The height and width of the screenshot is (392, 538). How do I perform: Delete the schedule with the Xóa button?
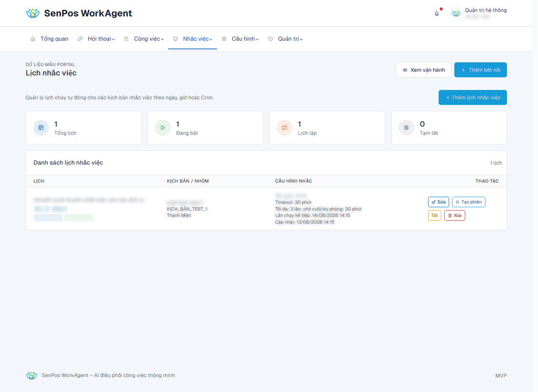point(454,216)
